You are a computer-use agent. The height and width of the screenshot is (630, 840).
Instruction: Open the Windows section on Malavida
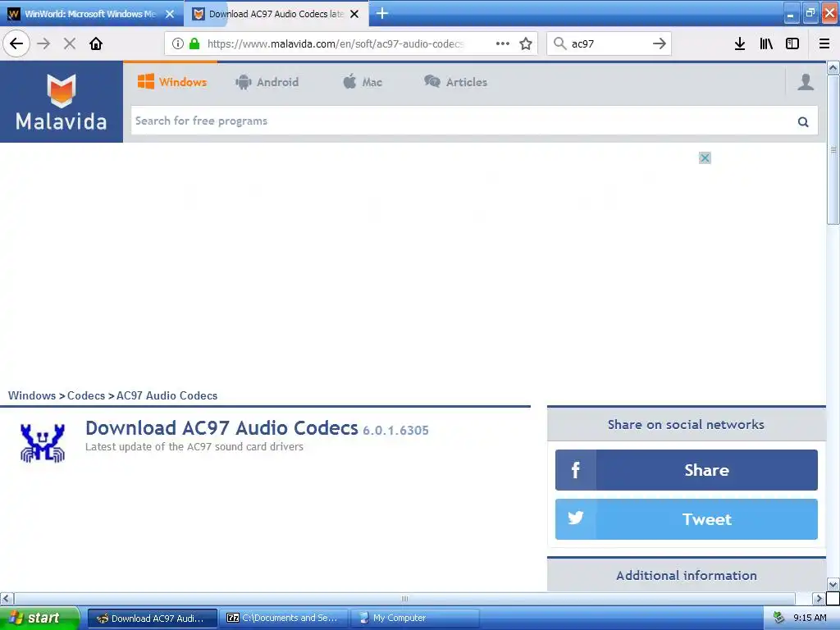tap(172, 82)
